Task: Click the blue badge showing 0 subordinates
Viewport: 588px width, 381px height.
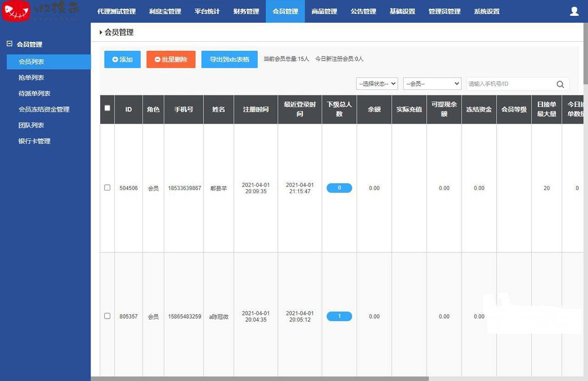Action: point(339,188)
